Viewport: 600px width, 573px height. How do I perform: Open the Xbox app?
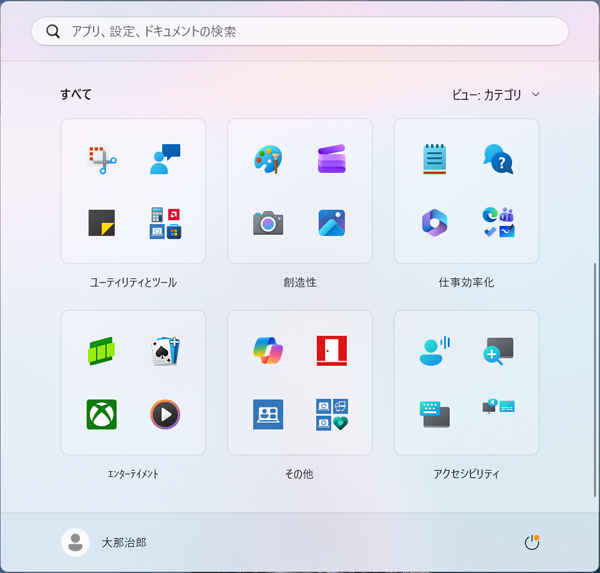click(x=101, y=415)
